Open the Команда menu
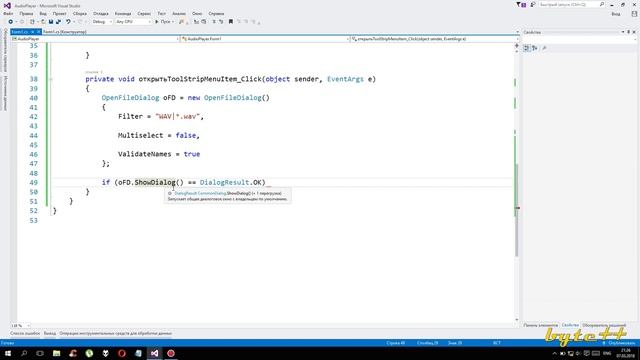 point(123,13)
